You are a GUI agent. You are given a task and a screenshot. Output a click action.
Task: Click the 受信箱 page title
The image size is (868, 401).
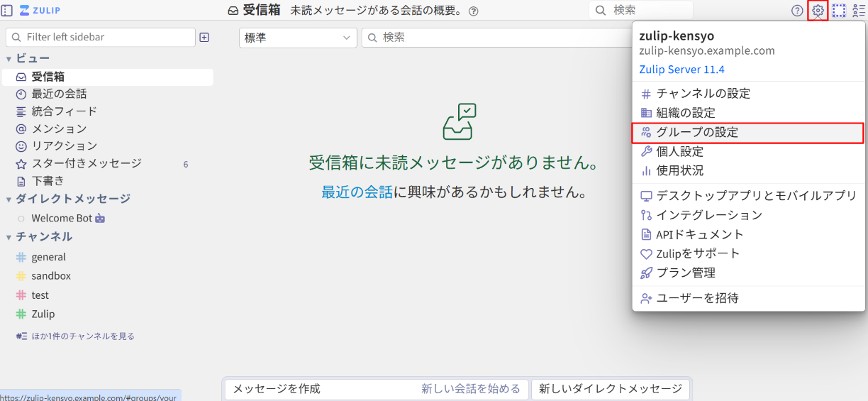click(262, 11)
